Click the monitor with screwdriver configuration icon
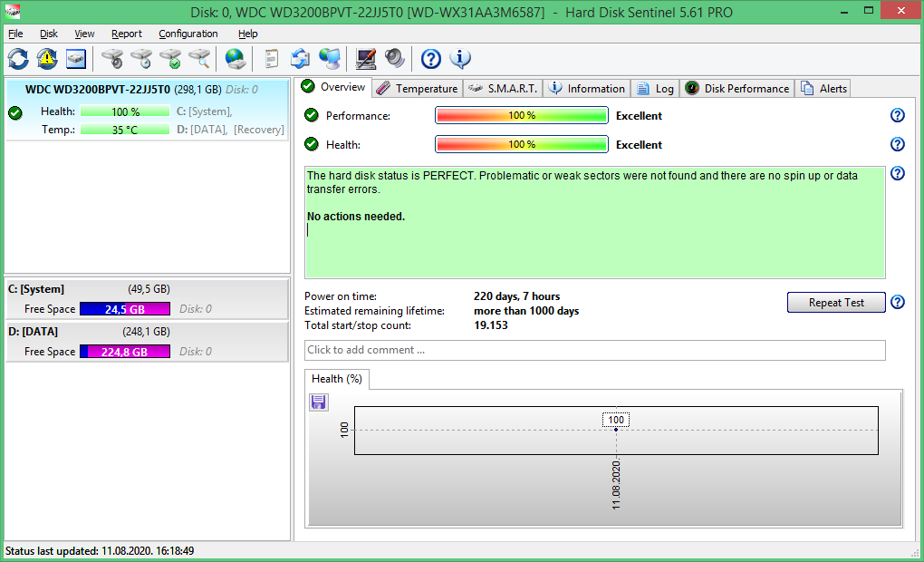 click(x=365, y=59)
